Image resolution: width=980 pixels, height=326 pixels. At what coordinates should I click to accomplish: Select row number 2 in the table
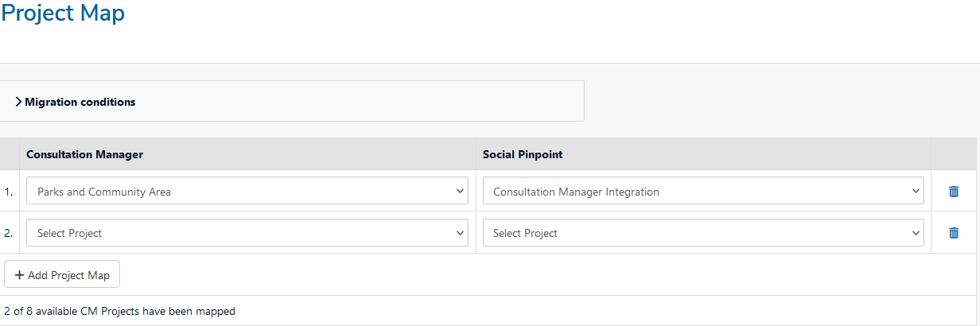pos(8,233)
